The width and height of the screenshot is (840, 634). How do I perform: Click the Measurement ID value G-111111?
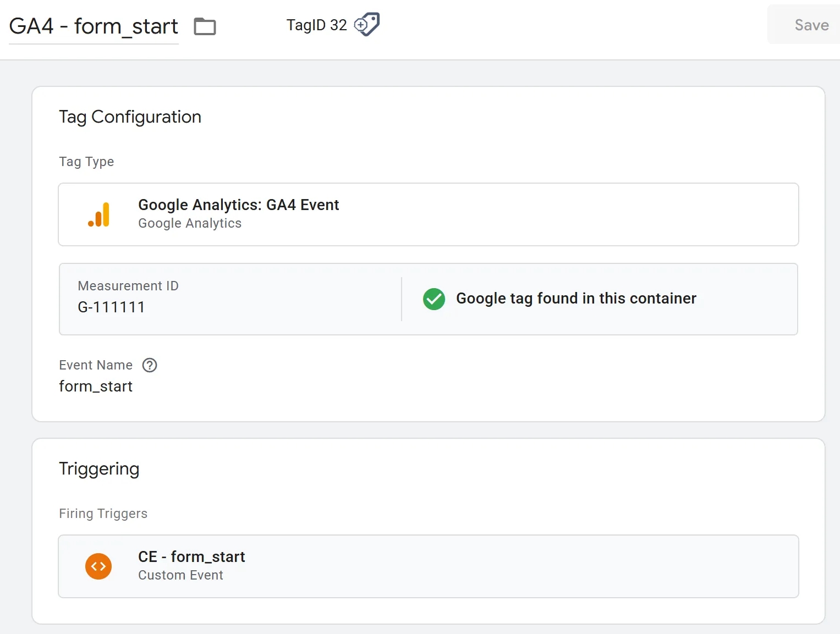click(x=112, y=307)
